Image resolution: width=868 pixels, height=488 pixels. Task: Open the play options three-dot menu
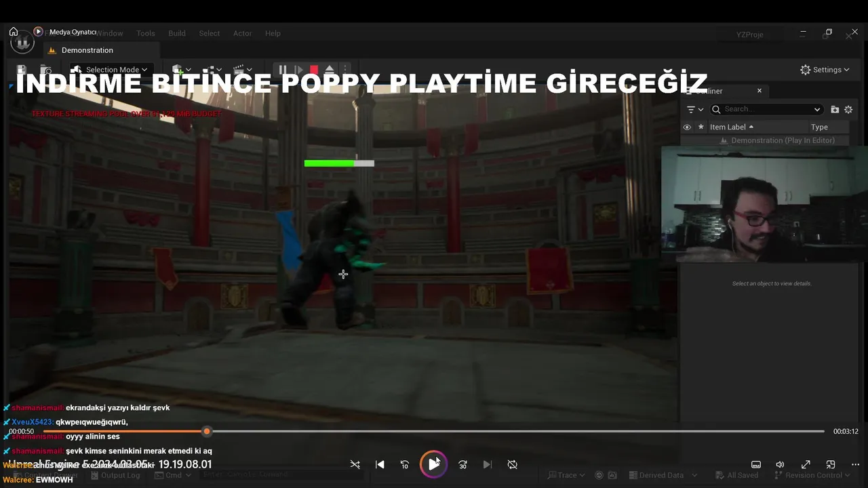point(344,70)
